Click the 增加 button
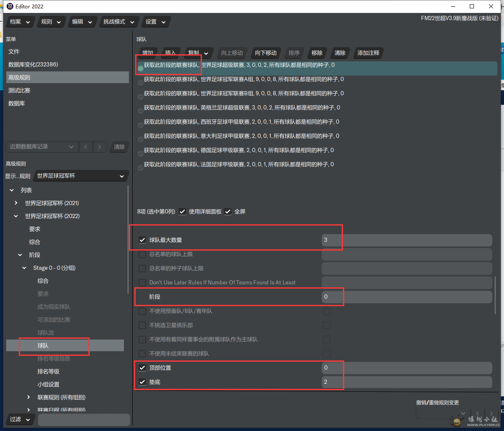 [x=148, y=53]
